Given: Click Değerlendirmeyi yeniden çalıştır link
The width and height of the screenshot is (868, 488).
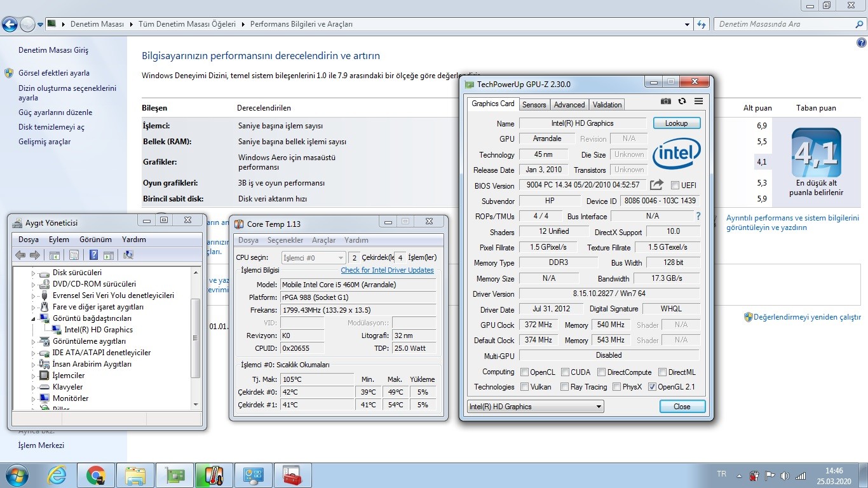Looking at the screenshot, I should click(x=807, y=317).
